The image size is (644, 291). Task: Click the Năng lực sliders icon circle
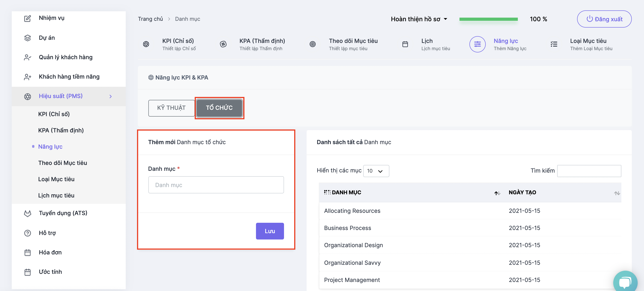click(x=478, y=44)
